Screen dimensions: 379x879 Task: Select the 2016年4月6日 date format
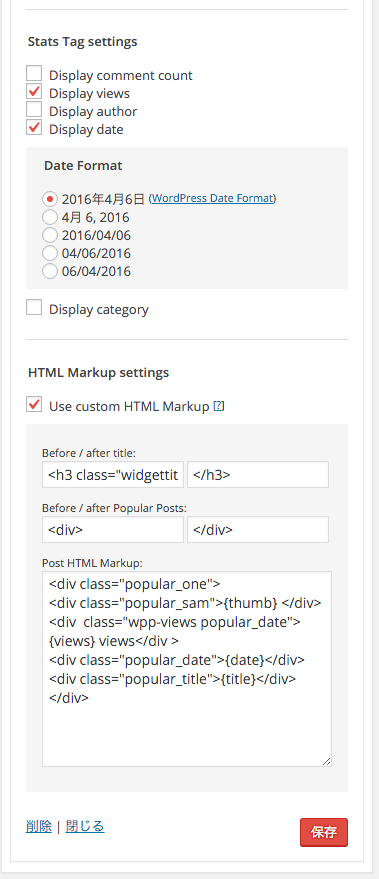click(50, 198)
